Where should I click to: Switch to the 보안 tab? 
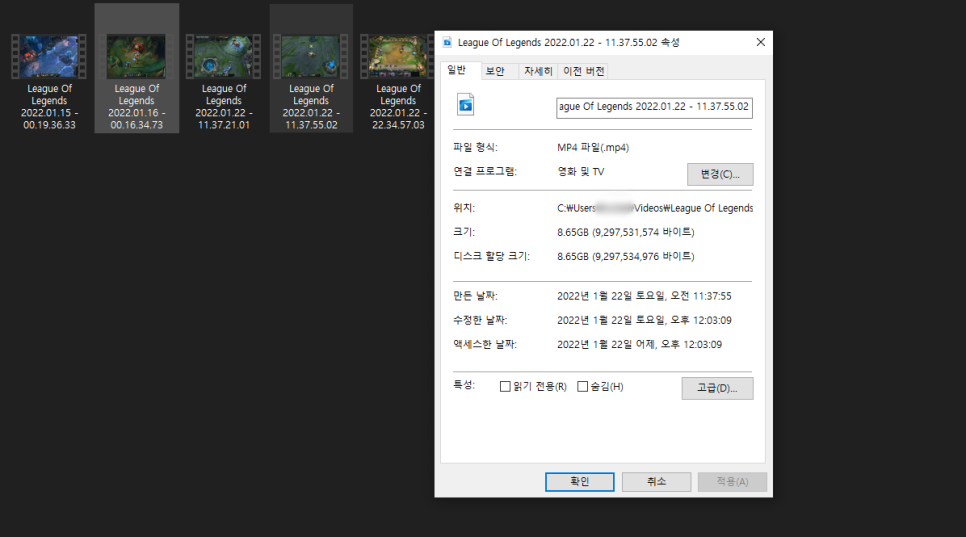click(x=495, y=71)
